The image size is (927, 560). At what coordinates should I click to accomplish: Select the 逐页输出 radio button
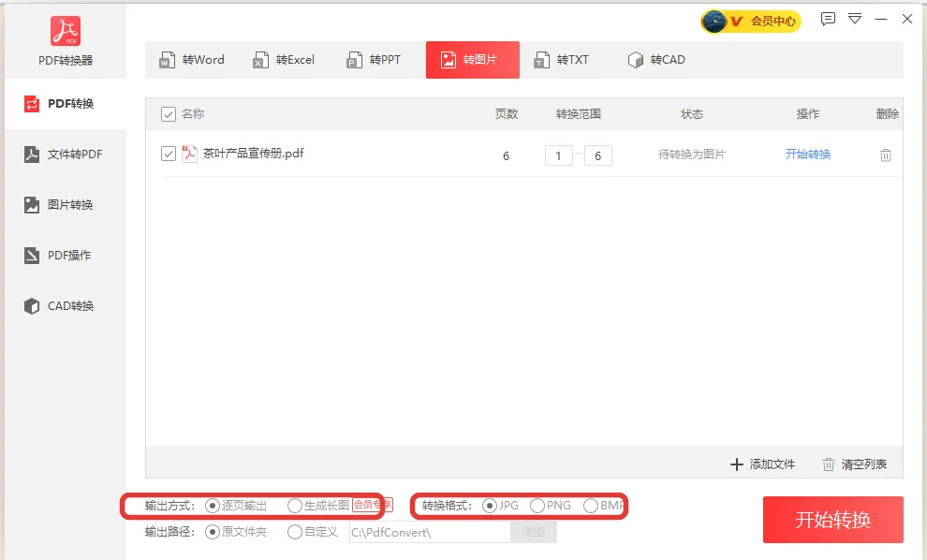pyautogui.click(x=213, y=506)
